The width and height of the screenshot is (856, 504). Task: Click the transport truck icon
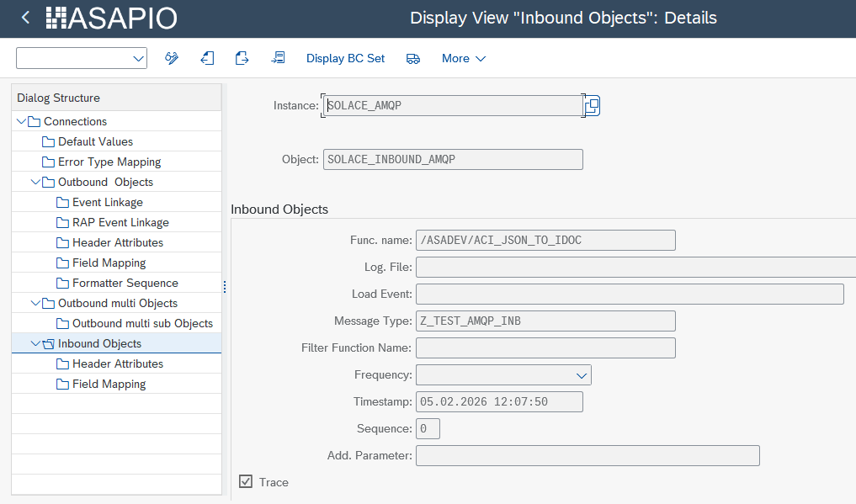click(x=413, y=58)
